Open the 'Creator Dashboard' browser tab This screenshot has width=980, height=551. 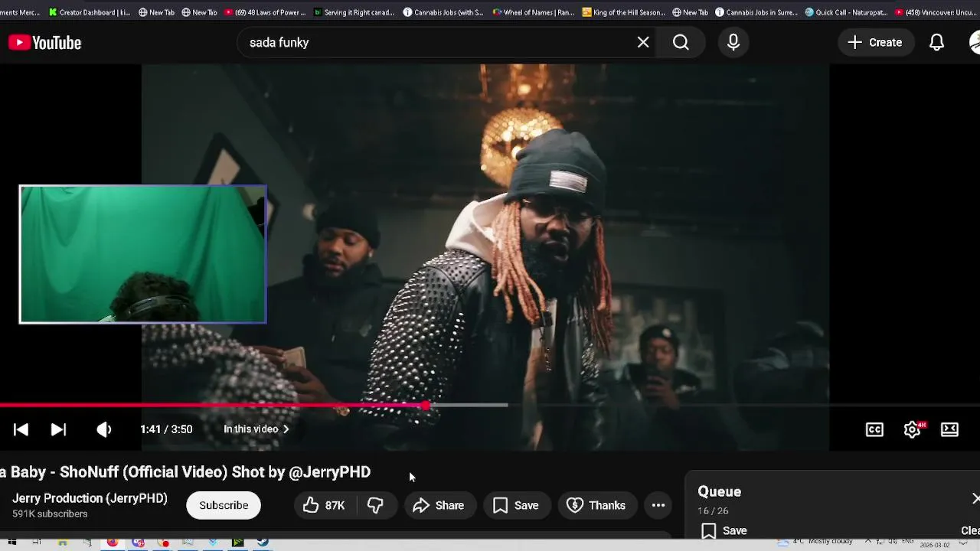coord(89,12)
